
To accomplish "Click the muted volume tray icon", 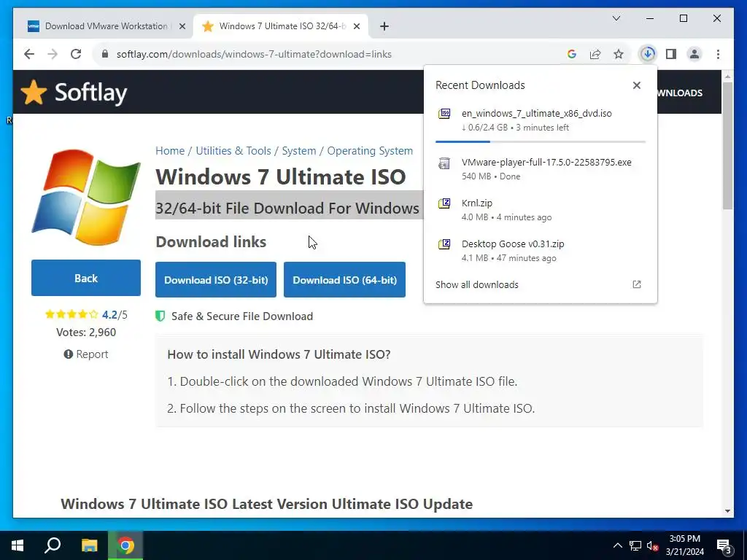I will click(x=652, y=545).
